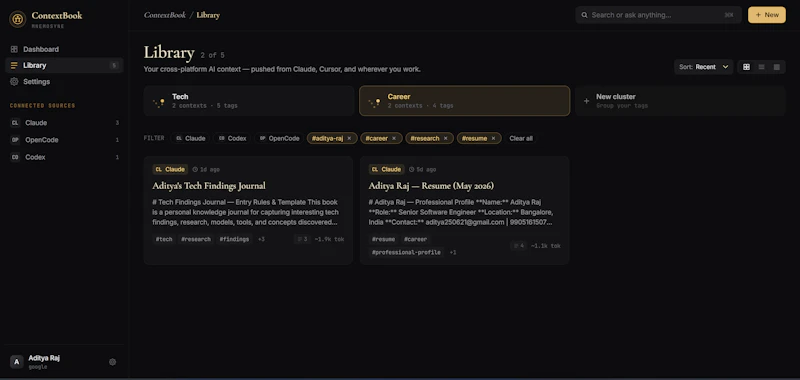The image size is (800, 380).
Task: Click the ~1.1k tok label
Action: pos(545,246)
